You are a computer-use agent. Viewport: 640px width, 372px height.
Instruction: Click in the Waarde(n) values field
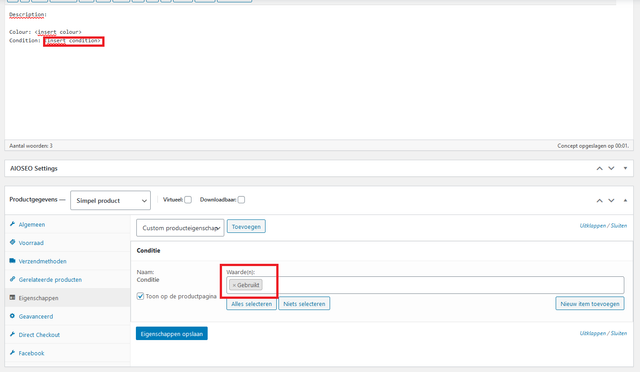pos(425,285)
